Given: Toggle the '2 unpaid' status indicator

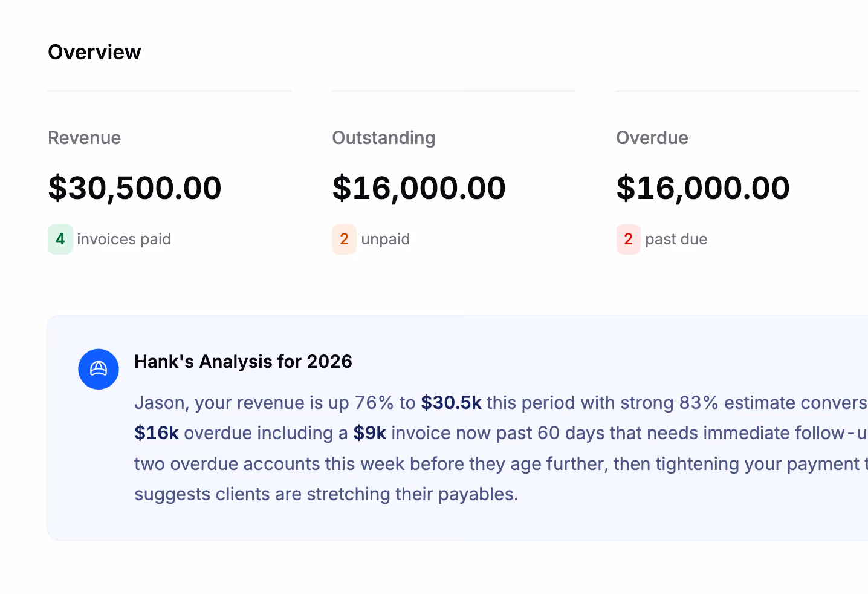Looking at the screenshot, I should point(371,239).
